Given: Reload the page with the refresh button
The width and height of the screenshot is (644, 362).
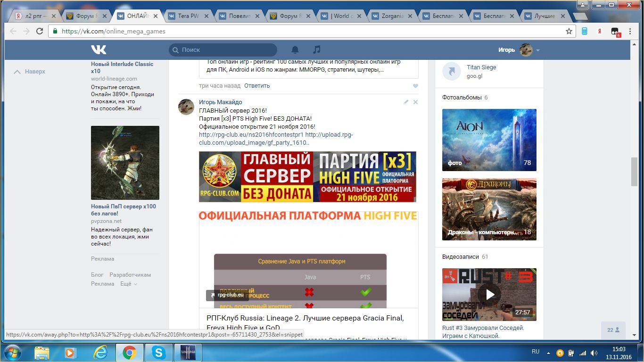Looking at the screenshot, I should [40, 31].
